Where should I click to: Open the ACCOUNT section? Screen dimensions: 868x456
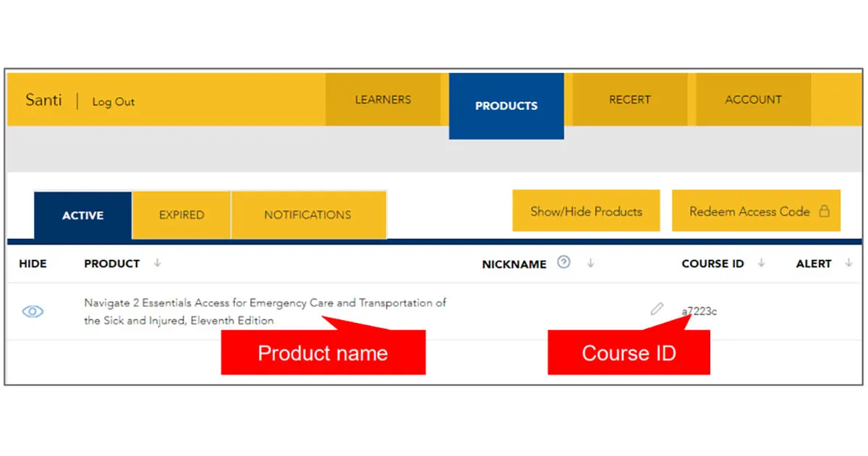753,100
